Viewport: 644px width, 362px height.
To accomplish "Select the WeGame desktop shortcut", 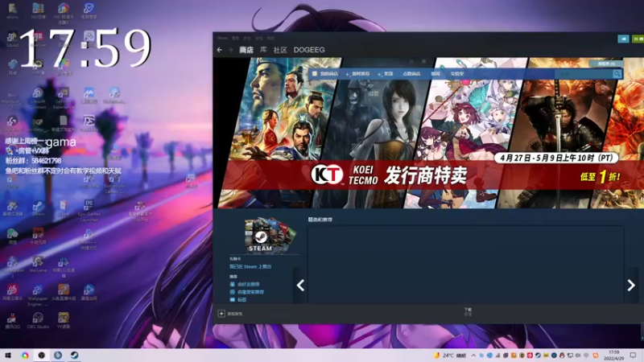I will pos(38,265).
